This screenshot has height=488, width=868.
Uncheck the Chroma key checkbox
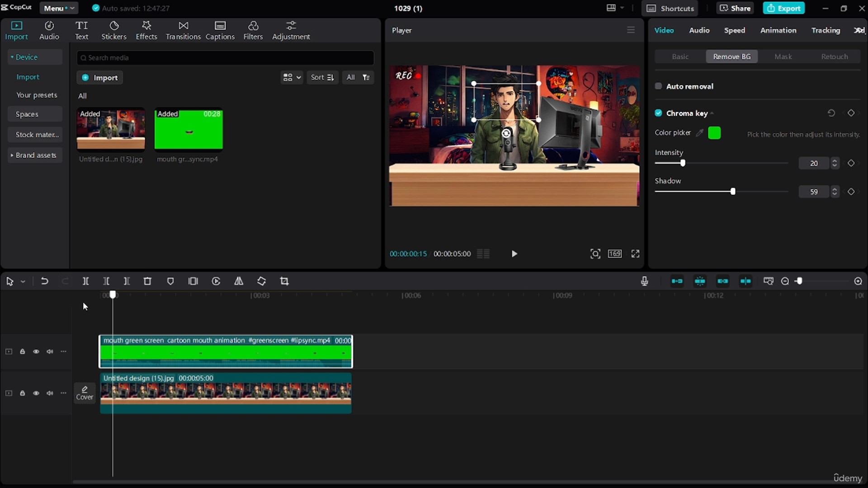click(x=658, y=113)
